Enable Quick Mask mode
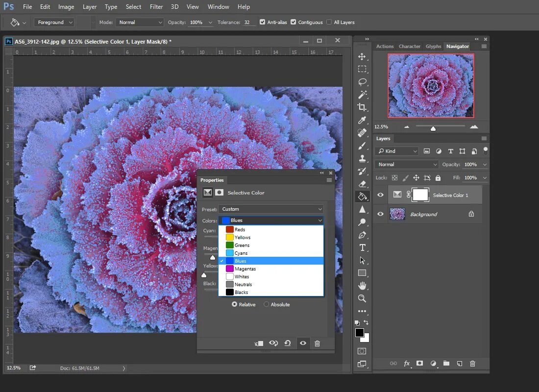The image size is (539, 392). (x=362, y=351)
